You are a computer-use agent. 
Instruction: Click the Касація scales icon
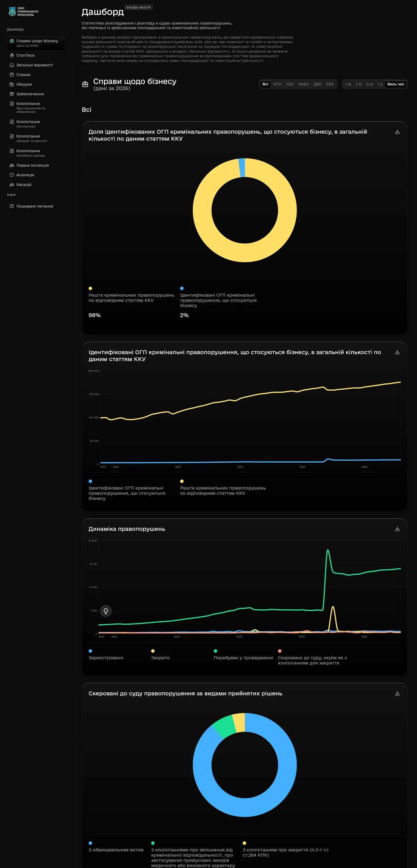click(x=12, y=185)
